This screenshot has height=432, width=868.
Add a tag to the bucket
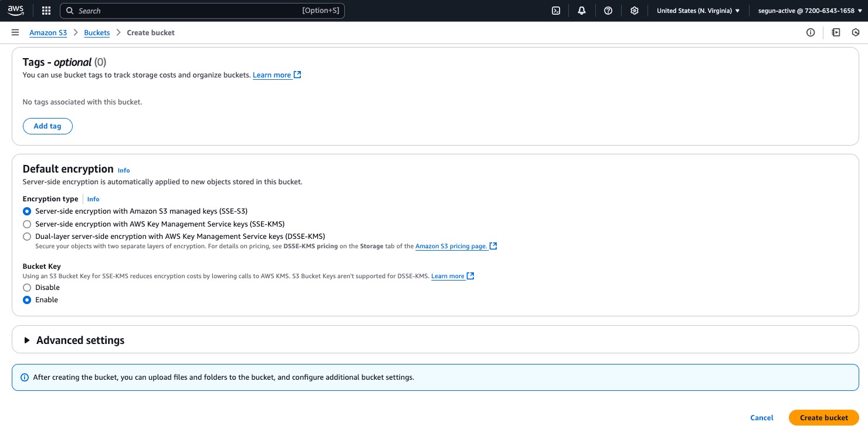(48, 126)
